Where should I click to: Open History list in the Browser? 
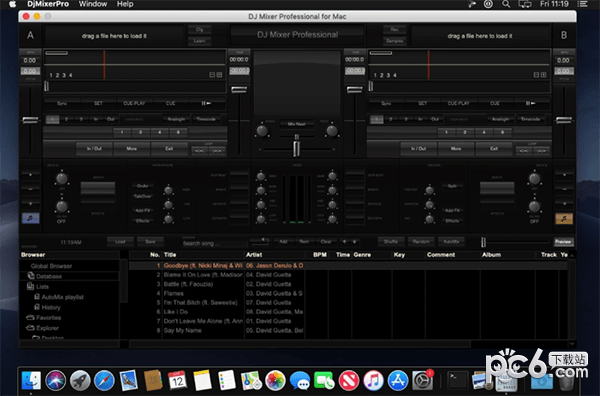click(x=51, y=307)
